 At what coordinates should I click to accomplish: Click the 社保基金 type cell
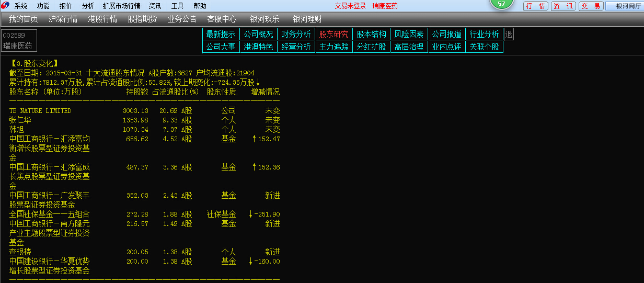point(222,214)
